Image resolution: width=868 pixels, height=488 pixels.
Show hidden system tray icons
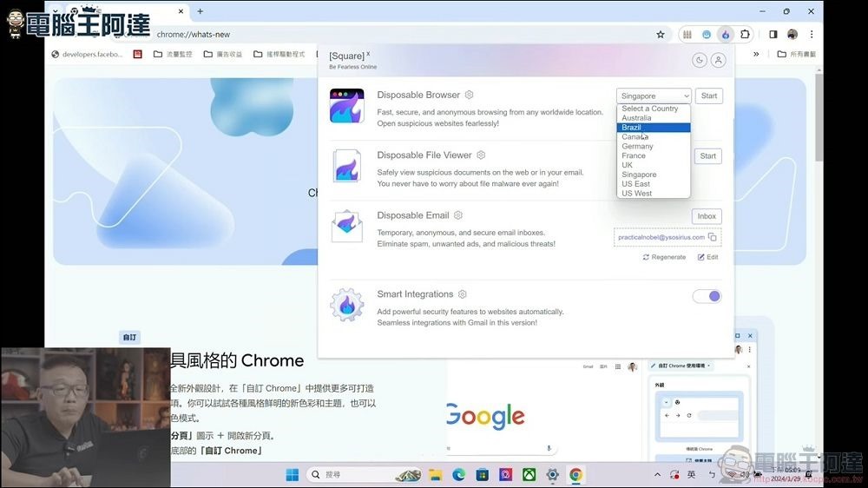(x=657, y=475)
